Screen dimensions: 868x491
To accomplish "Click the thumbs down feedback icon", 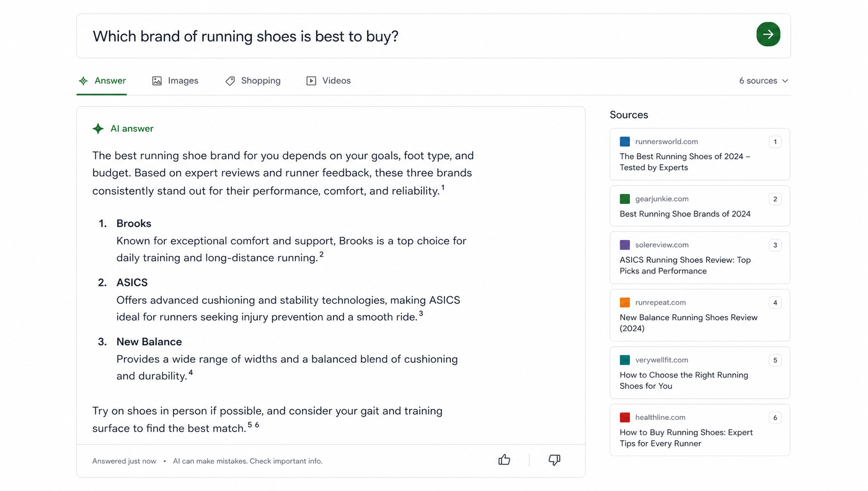I will tap(554, 460).
